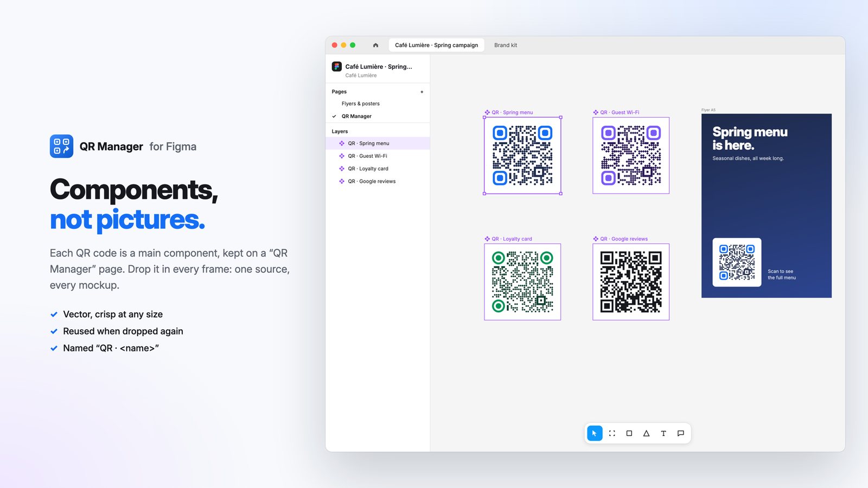Screen dimensions: 868x488
Task: Go to the Home icon
Action: click(375, 45)
